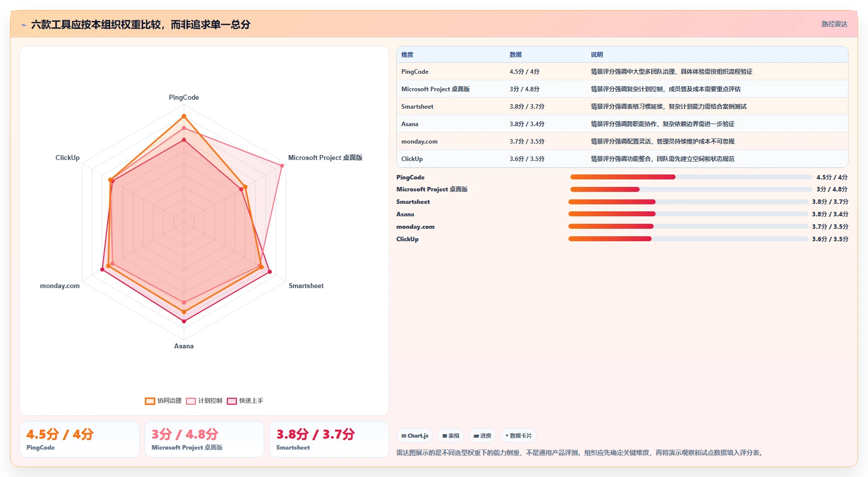Toggle the 快速上手 legend series

pos(245,401)
